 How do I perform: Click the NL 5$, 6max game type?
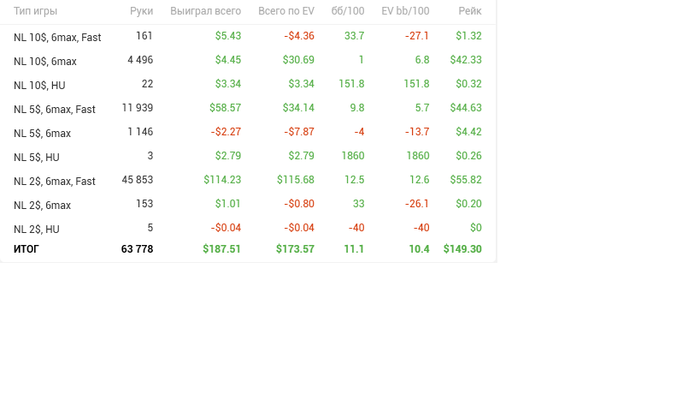[42, 133]
